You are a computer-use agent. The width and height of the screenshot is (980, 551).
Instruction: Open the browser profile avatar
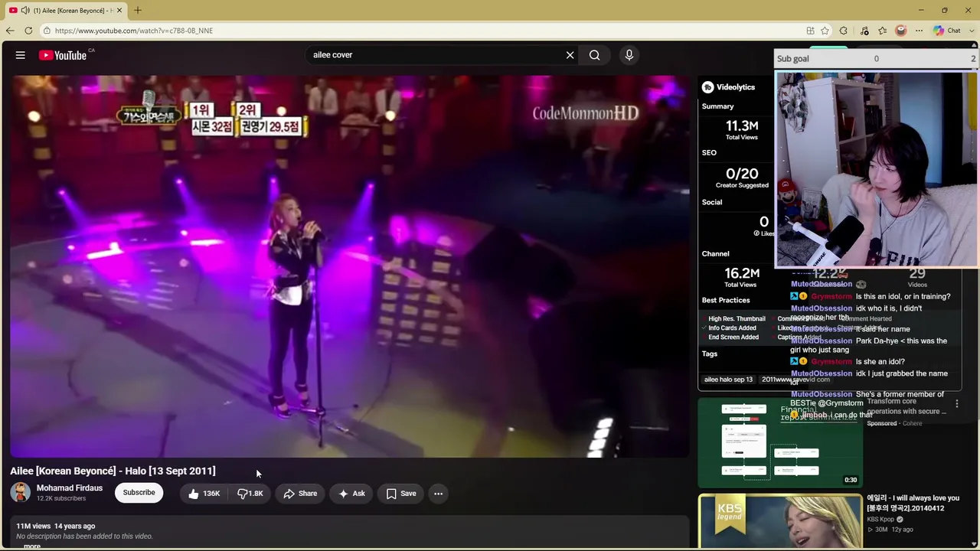coord(900,31)
